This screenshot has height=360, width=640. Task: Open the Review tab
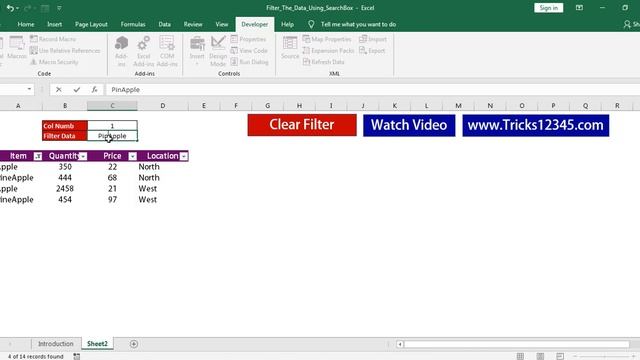[x=193, y=24]
